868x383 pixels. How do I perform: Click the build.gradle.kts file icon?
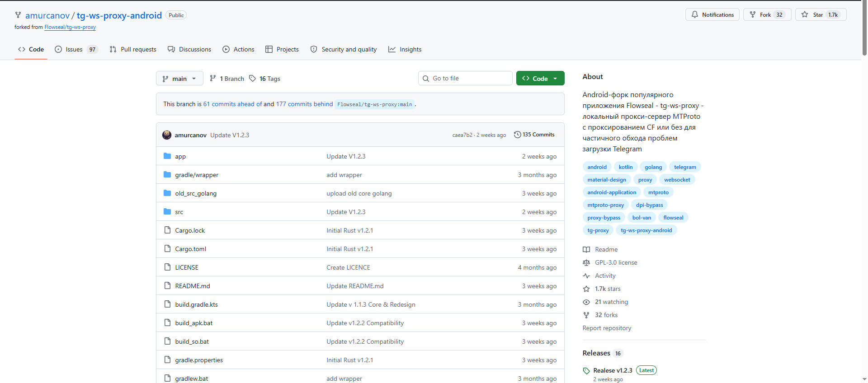tap(167, 304)
